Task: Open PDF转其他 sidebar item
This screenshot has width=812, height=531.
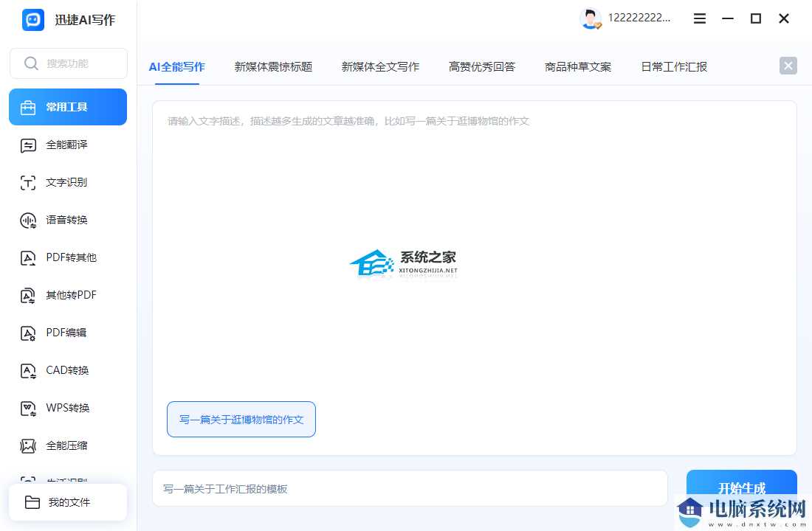Action: coord(68,257)
